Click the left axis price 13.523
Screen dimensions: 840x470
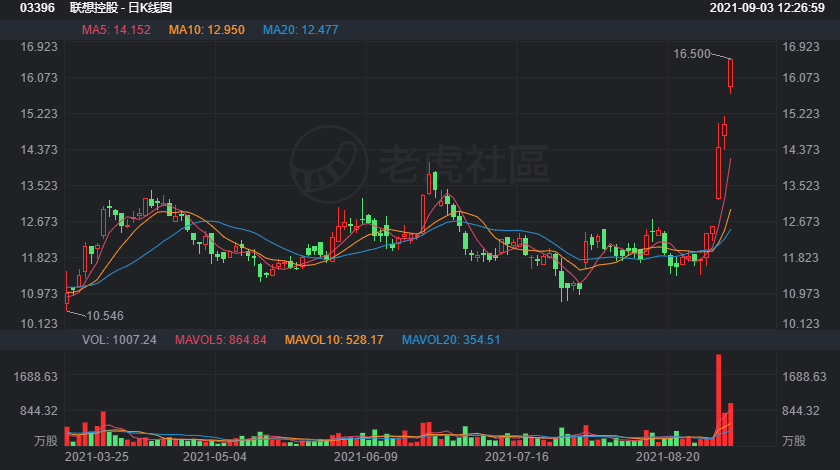(39, 185)
